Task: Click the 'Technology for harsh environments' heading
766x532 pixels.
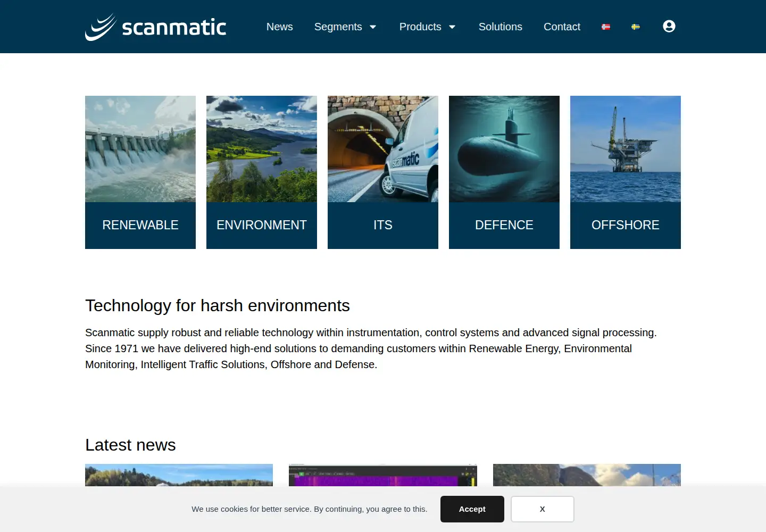Action: pos(218,305)
